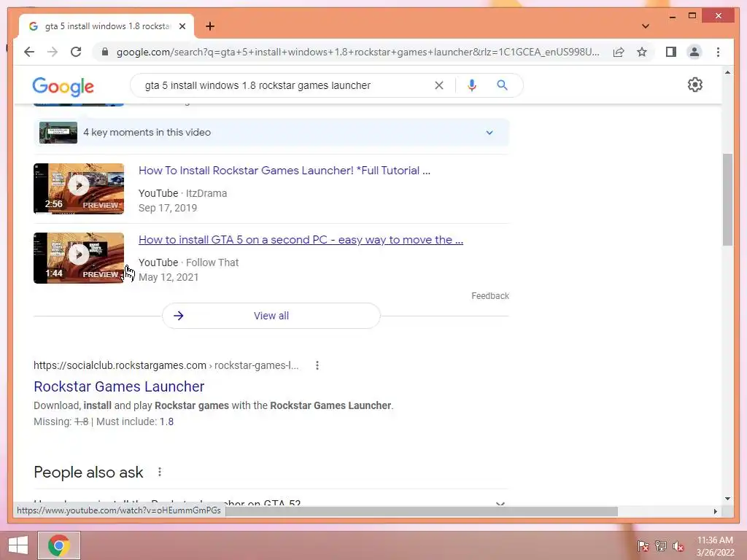Go back to the previous page
Viewport: 747px width, 560px height.
(29, 52)
